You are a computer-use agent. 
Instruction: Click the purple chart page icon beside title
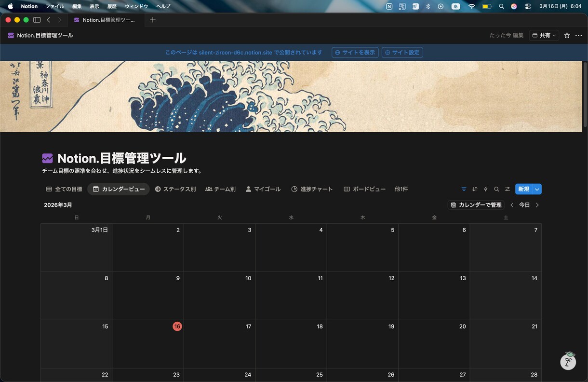[47, 158]
